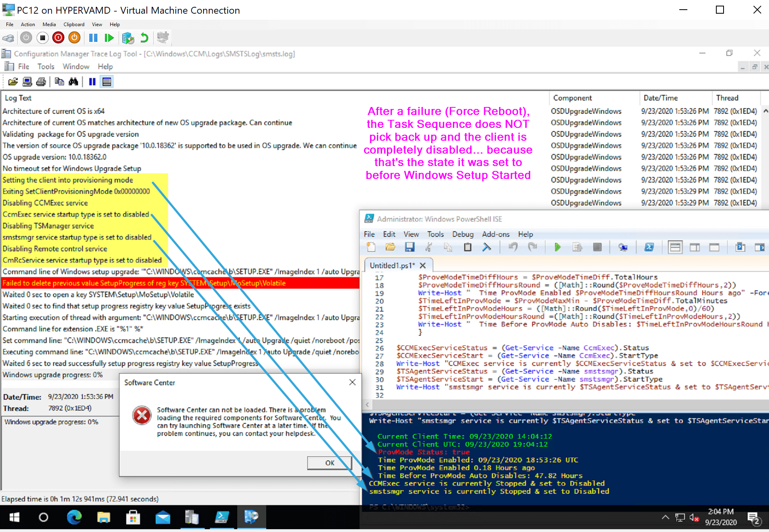The height and width of the screenshot is (532, 769).
Task: Click the Save icon in PowerShell ISE
Action: (x=409, y=247)
